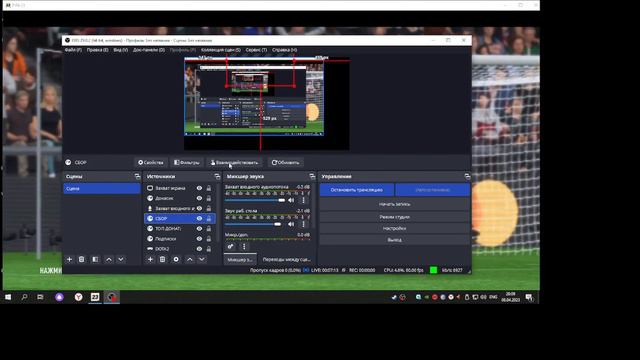Open Windows search on the taskbar
The image size is (640, 360).
click(24, 297)
